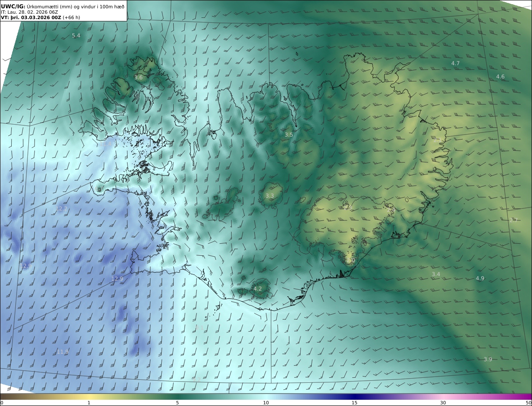
Task: Click the 30 tick label on the color scale
Action: coord(443,403)
